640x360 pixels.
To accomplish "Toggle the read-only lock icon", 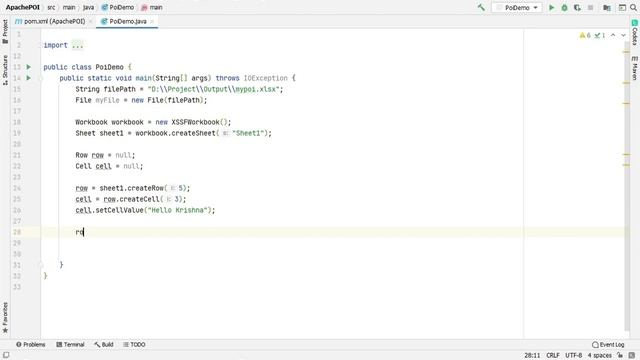I will coord(620,355).
